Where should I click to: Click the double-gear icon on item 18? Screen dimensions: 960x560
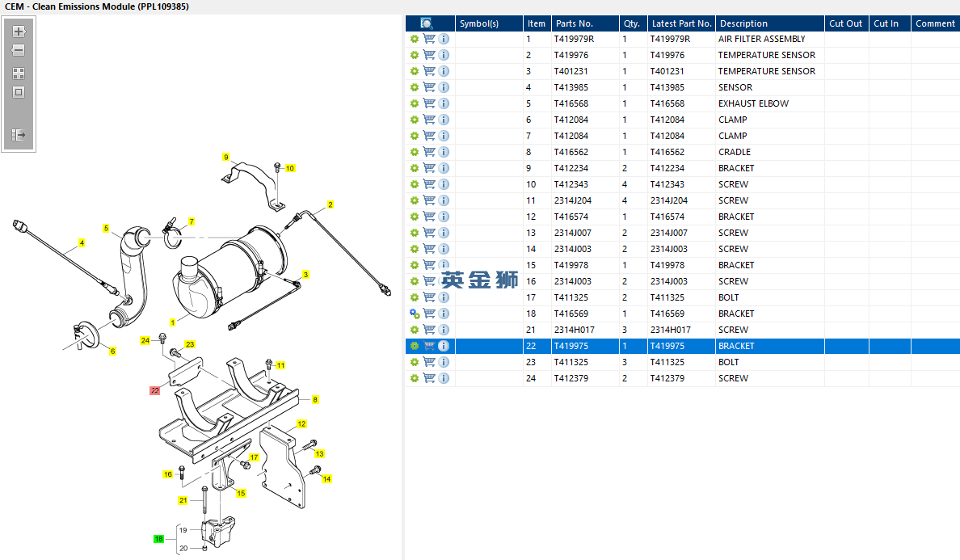415,314
